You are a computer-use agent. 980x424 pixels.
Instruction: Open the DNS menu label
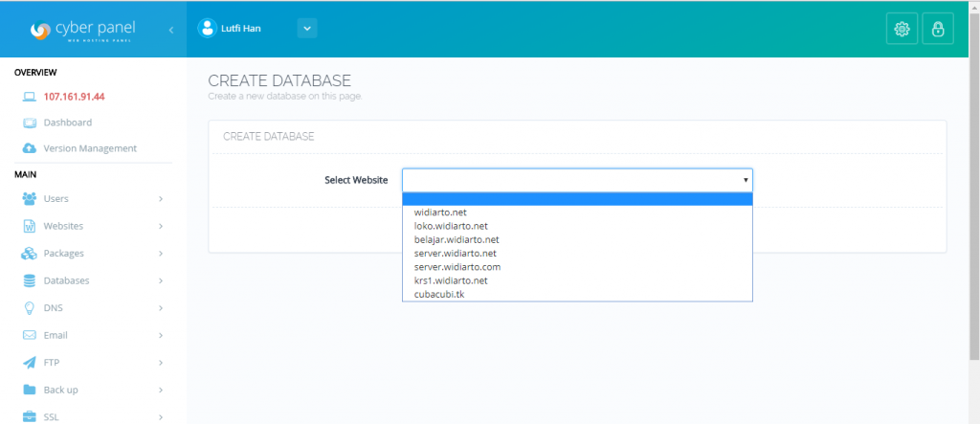coord(54,308)
